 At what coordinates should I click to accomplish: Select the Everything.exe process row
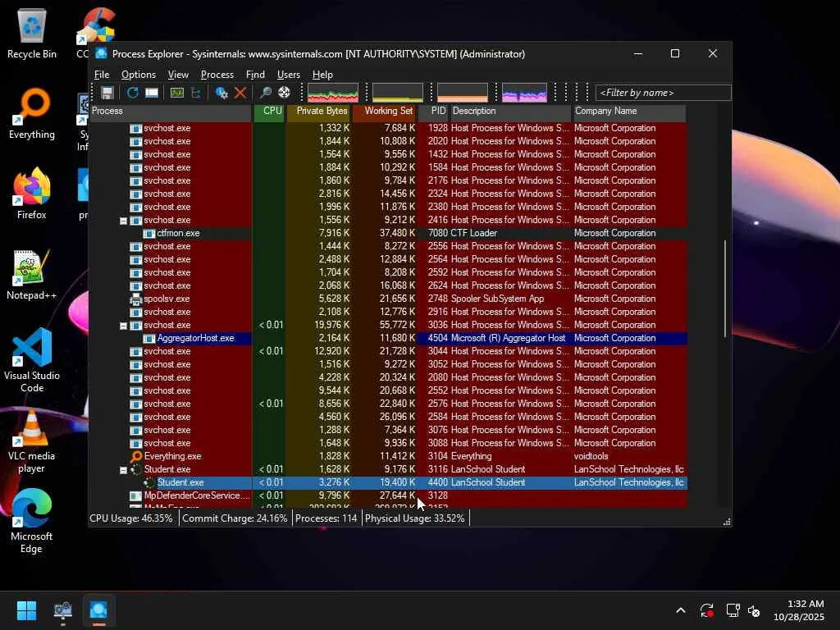coord(388,456)
